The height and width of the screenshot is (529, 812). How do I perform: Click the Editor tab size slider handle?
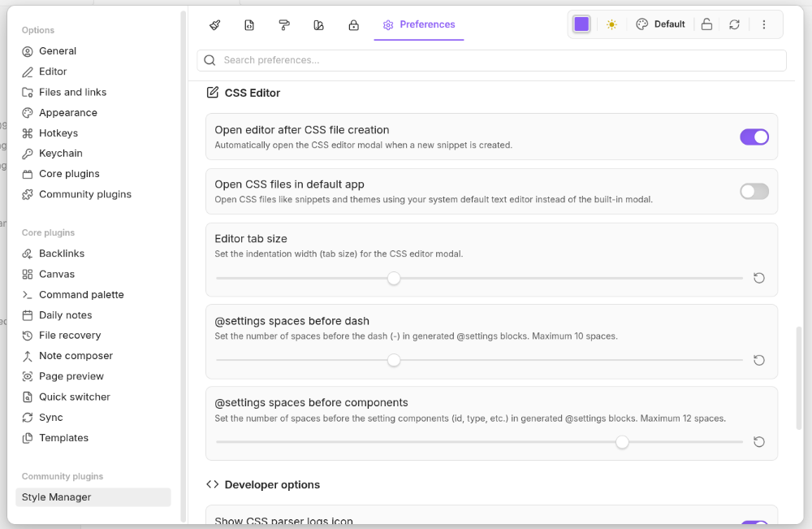394,278
